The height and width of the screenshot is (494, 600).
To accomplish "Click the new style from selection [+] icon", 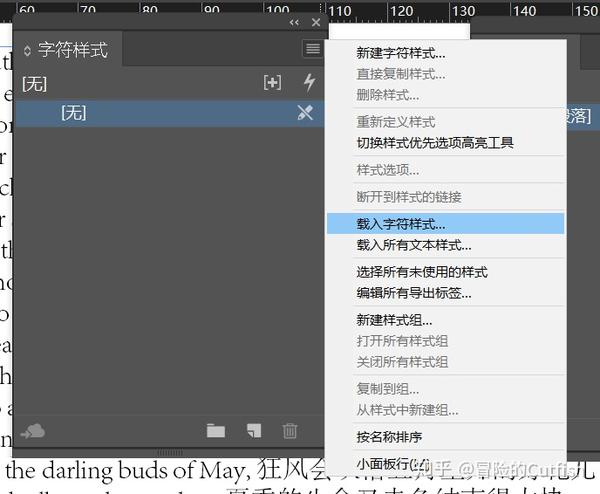I will (x=272, y=83).
